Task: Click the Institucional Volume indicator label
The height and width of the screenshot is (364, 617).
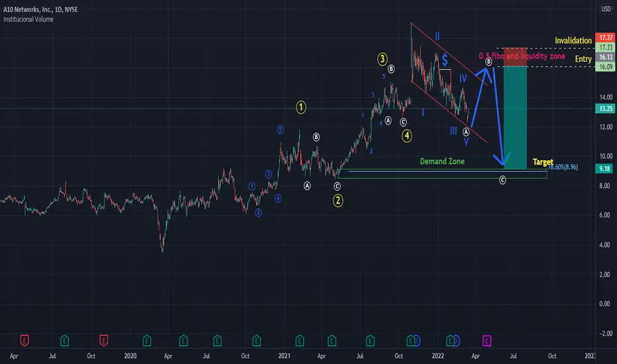Action: pos(28,19)
